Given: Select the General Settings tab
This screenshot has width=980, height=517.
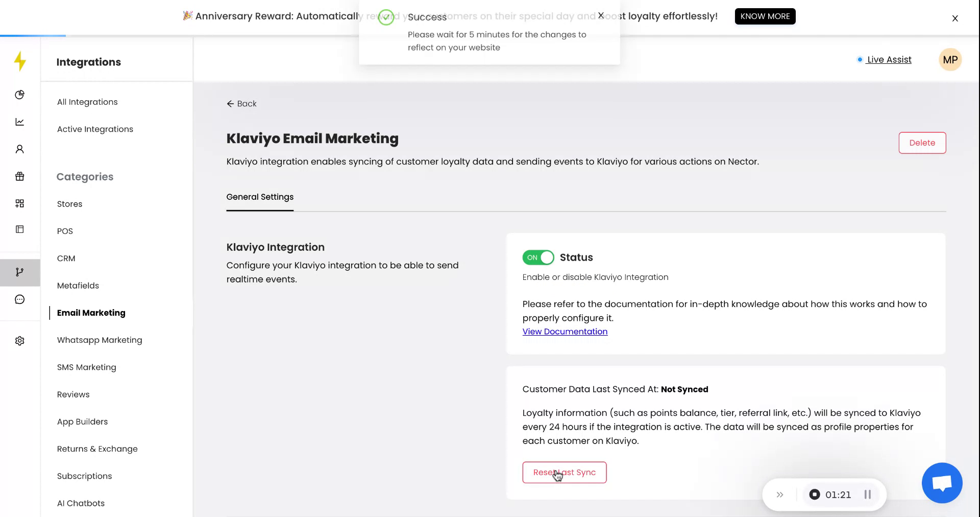Looking at the screenshot, I should point(260,197).
